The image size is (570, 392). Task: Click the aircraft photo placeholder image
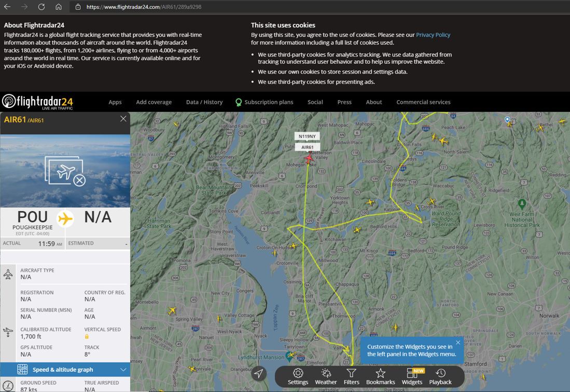[x=65, y=171]
